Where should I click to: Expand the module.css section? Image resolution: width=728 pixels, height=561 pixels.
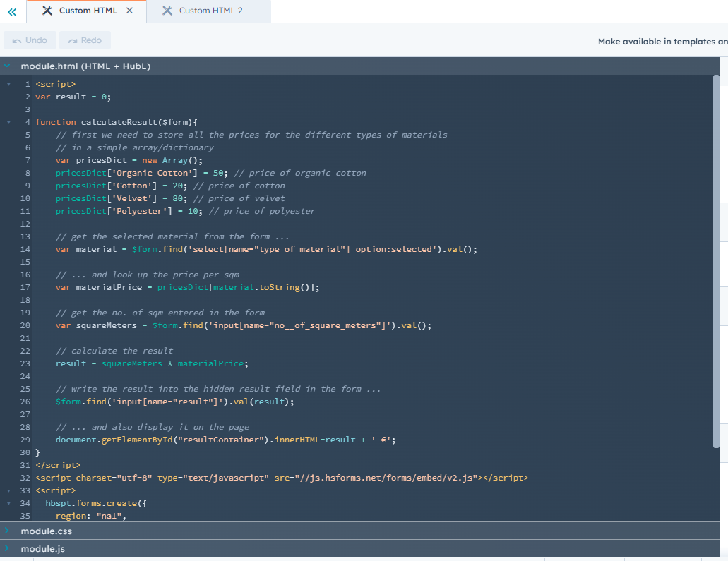(7, 531)
